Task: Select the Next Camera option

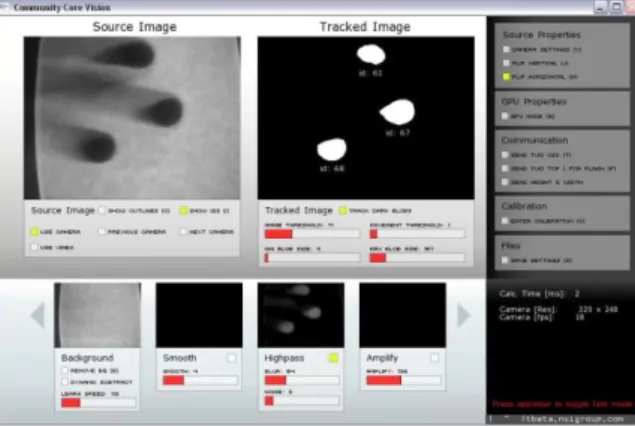Action: (x=183, y=232)
